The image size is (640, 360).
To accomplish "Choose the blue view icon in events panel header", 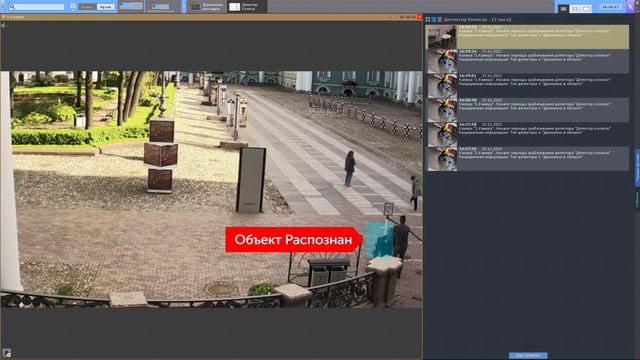I will [x=434, y=19].
